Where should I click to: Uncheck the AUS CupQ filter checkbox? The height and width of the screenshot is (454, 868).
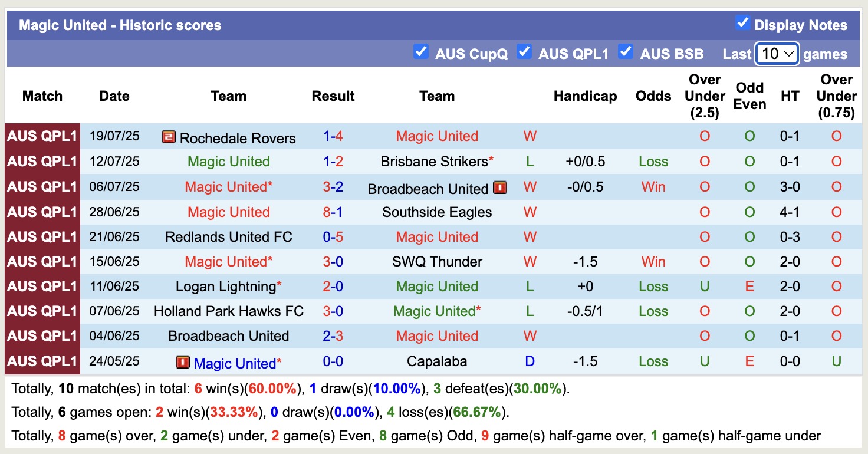tap(420, 52)
